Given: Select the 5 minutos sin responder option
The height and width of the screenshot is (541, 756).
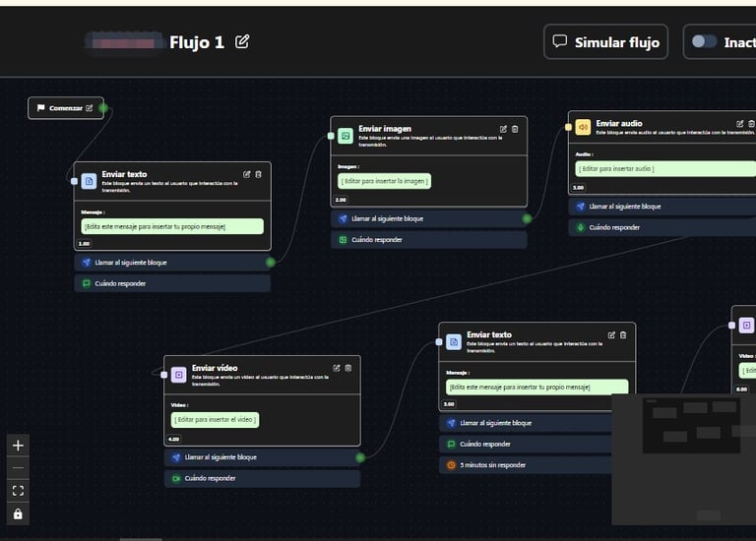Looking at the screenshot, I should [x=526, y=465].
